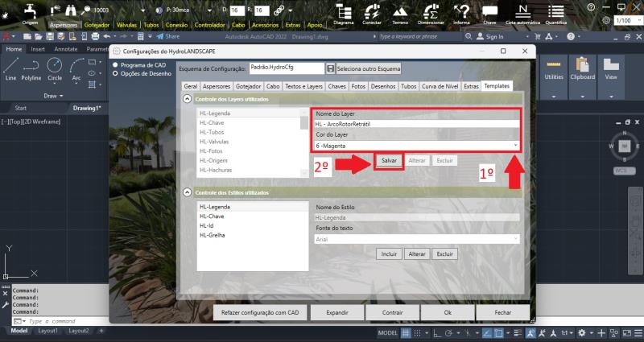Click the Dimensionar tool icon
This screenshot has width=644, height=342.
point(431,14)
